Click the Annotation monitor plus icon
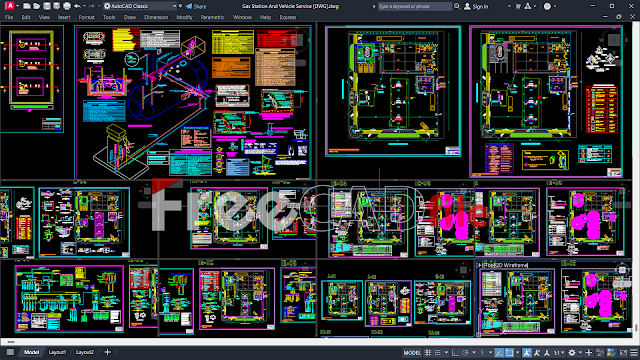640x360 pixels. 589,352
